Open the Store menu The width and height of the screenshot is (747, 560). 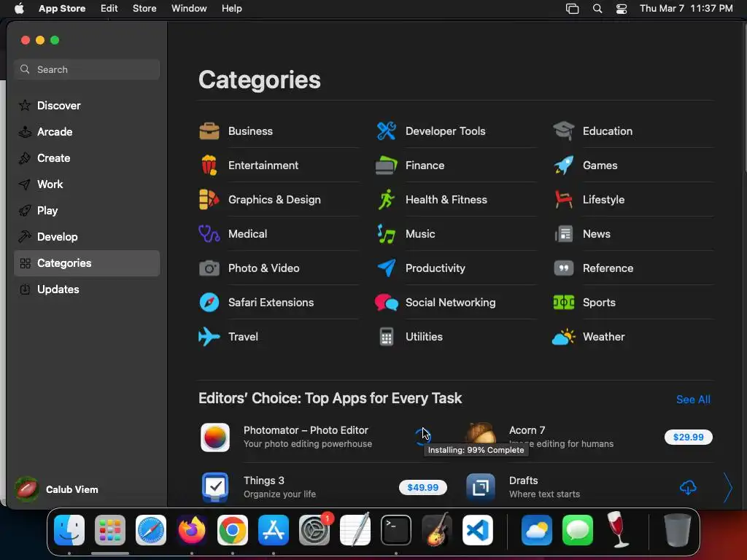click(x=144, y=9)
